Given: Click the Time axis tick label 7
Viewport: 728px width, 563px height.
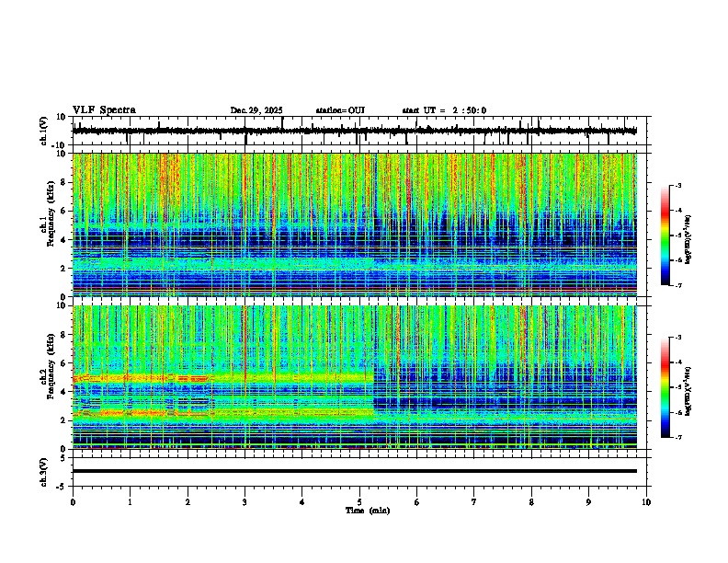Looking at the screenshot, I should (474, 502).
